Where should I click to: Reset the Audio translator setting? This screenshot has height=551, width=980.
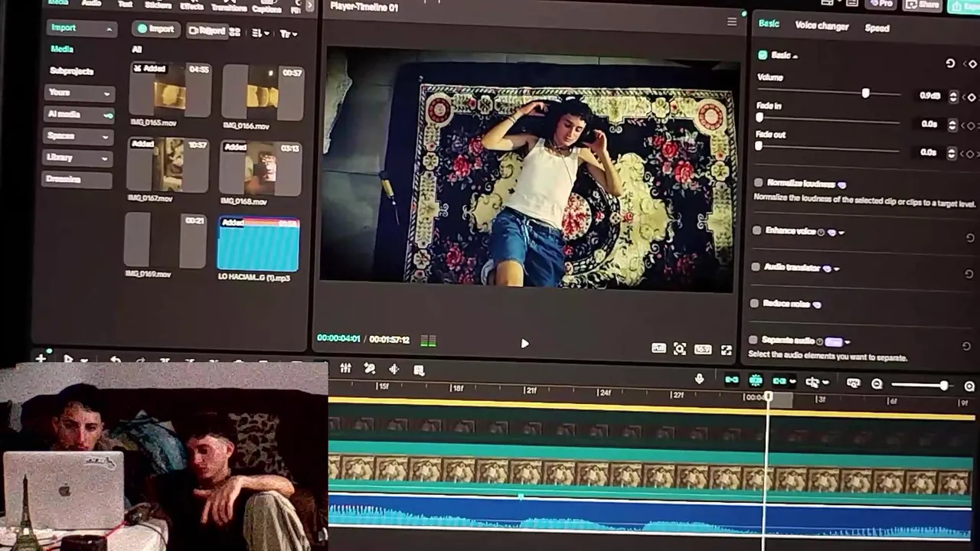969,274
